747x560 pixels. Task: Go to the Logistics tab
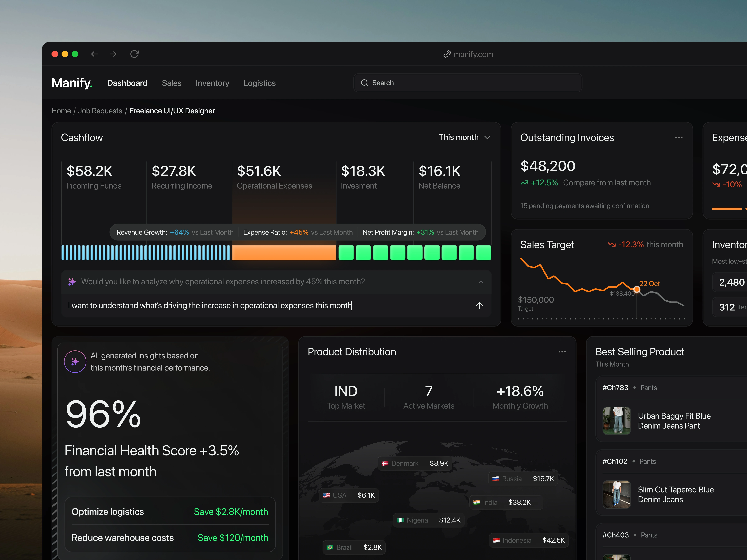tap(259, 83)
